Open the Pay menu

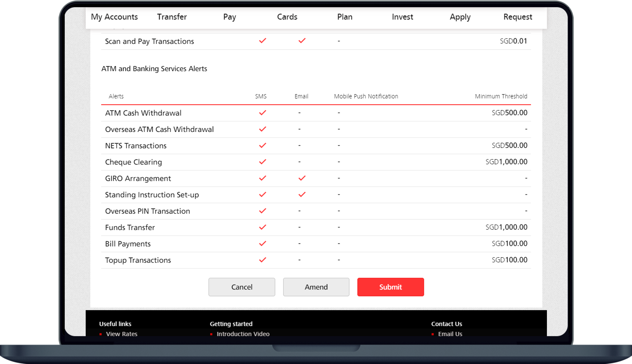pos(229,17)
